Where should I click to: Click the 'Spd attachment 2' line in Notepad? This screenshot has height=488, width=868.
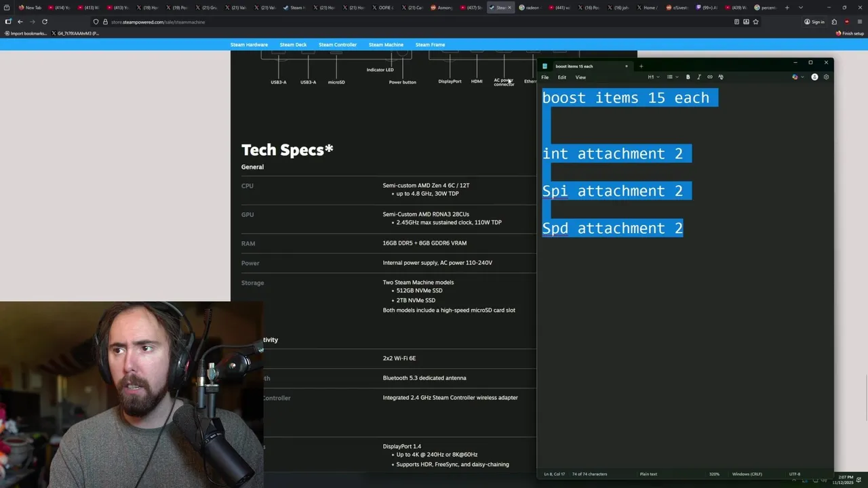tap(612, 228)
